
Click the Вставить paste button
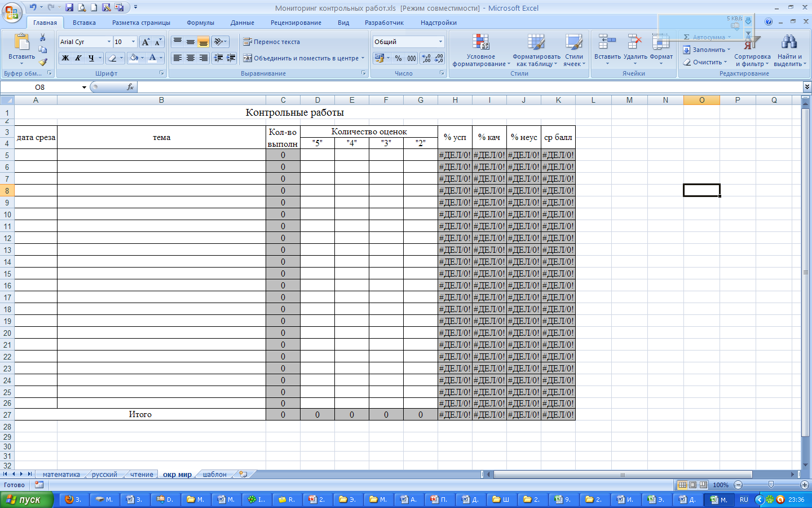coord(21,49)
